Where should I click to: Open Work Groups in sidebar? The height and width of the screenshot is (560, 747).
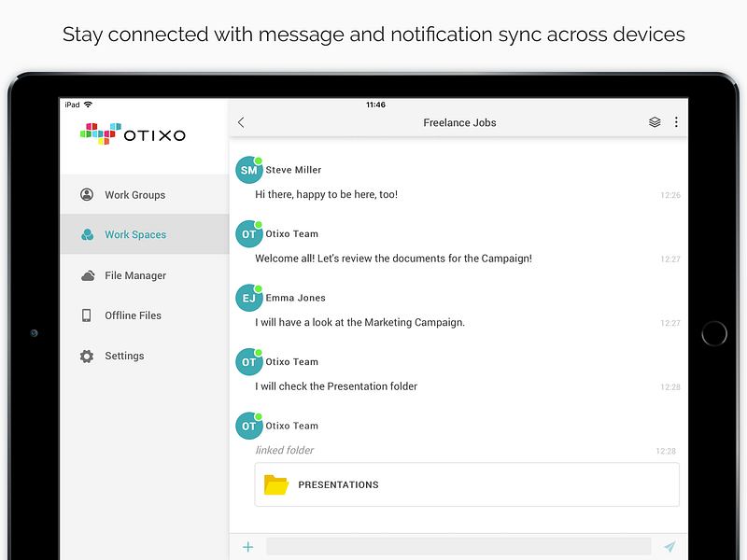click(x=145, y=195)
